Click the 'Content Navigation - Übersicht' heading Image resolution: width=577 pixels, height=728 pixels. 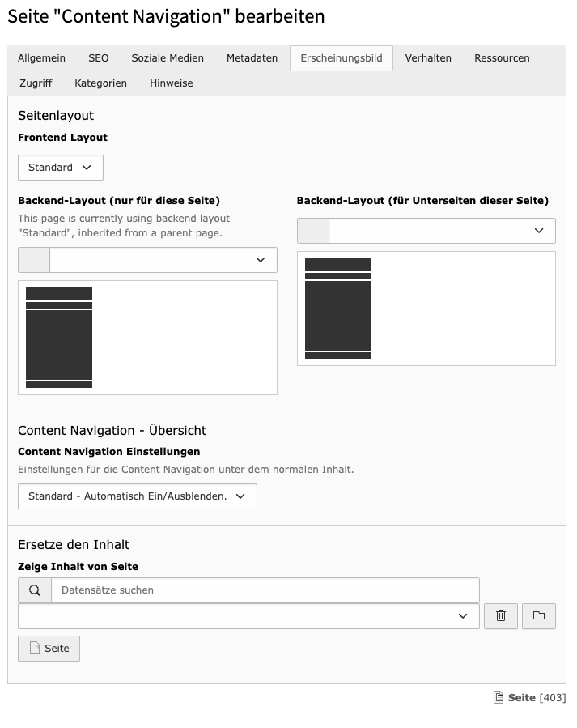pos(112,430)
